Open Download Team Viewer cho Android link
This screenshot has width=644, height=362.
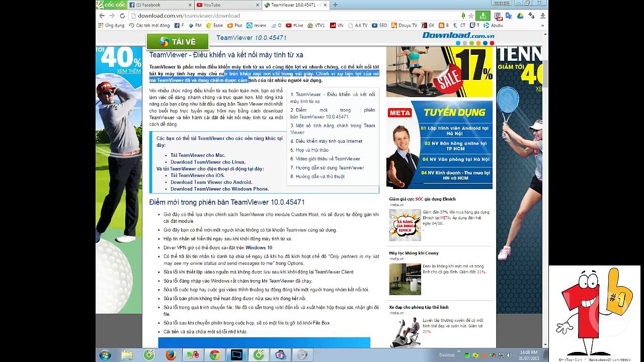(211, 182)
